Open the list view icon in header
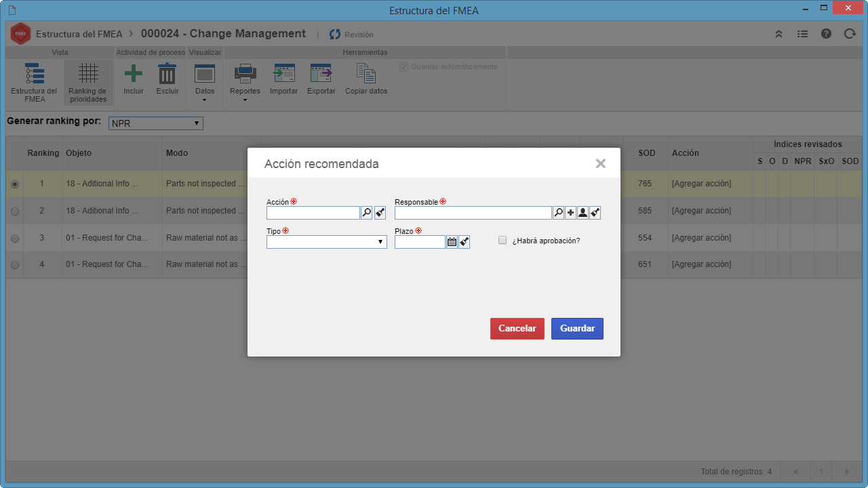 (x=802, y=34)
